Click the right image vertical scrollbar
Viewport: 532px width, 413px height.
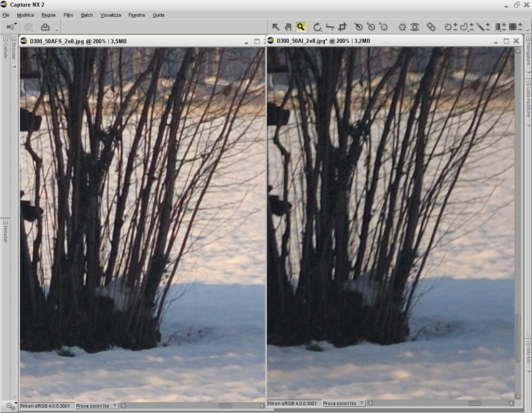click(518, 224)
